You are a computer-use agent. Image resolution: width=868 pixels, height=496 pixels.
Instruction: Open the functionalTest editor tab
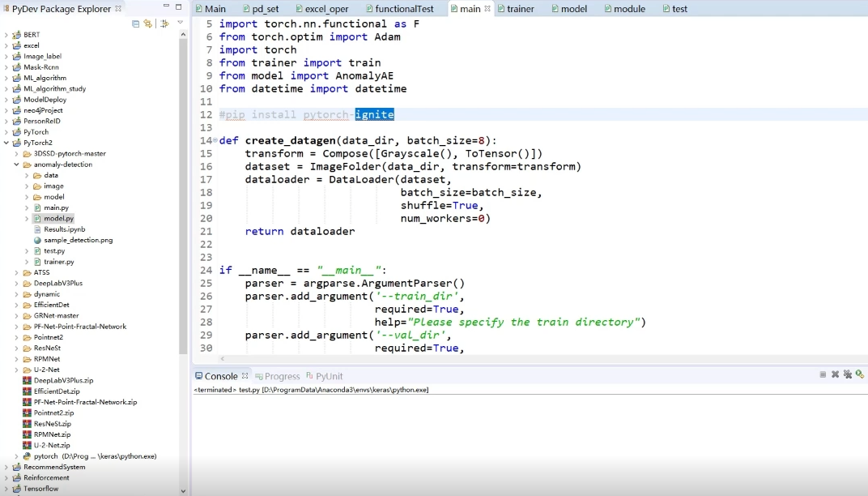(404, 9)
